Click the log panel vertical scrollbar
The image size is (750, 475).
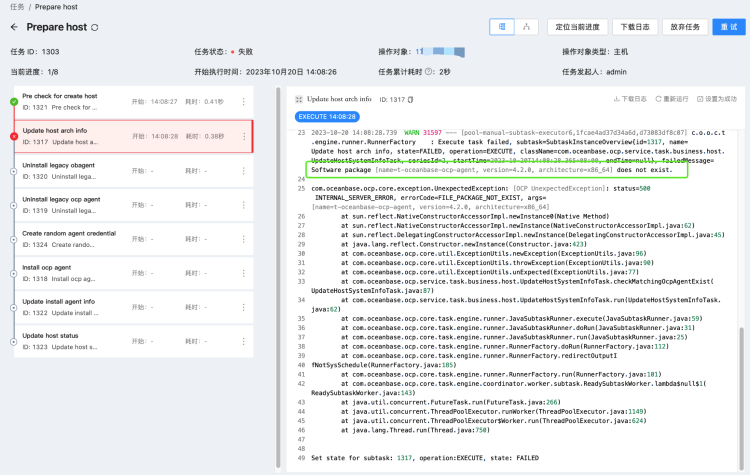pos(741,397)
